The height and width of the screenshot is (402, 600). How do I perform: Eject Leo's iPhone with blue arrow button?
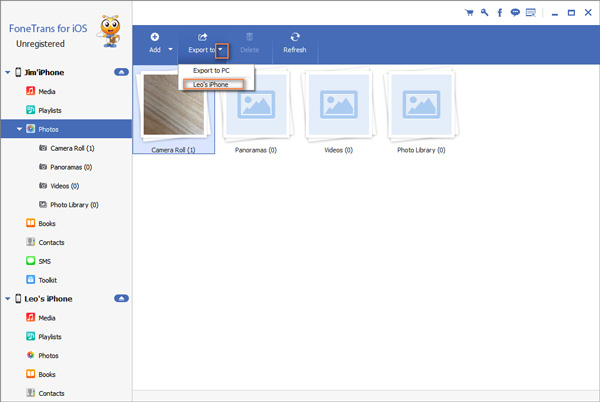tap(121, 298)
